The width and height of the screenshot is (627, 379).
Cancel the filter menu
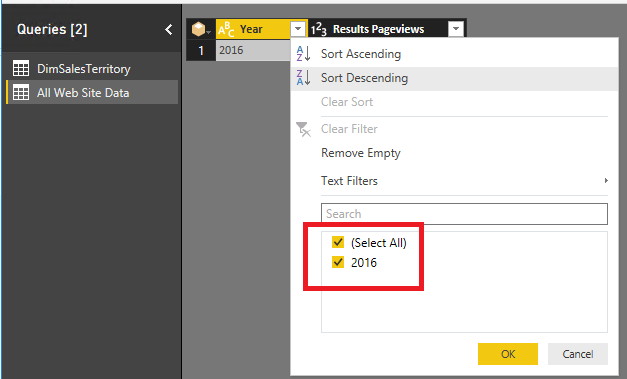(578, 354)
